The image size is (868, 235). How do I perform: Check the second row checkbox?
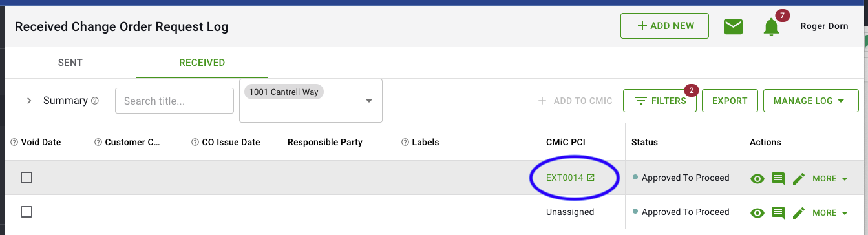26,212
